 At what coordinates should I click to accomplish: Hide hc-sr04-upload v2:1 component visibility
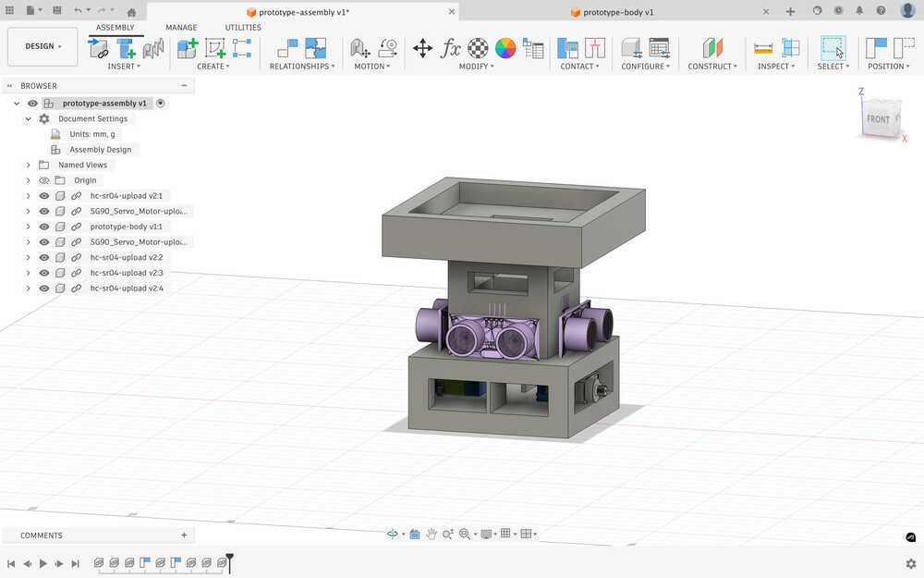coord(43,196)
